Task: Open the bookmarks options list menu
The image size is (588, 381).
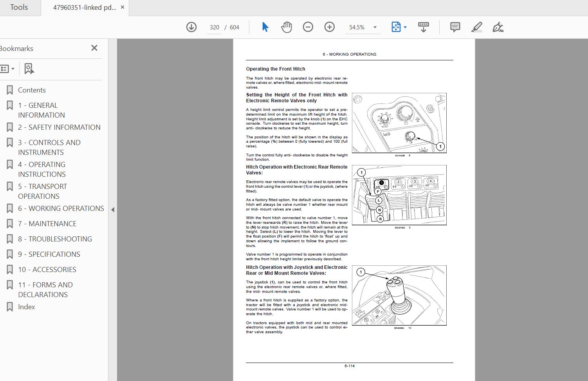Action: click(x=7, y=69)
